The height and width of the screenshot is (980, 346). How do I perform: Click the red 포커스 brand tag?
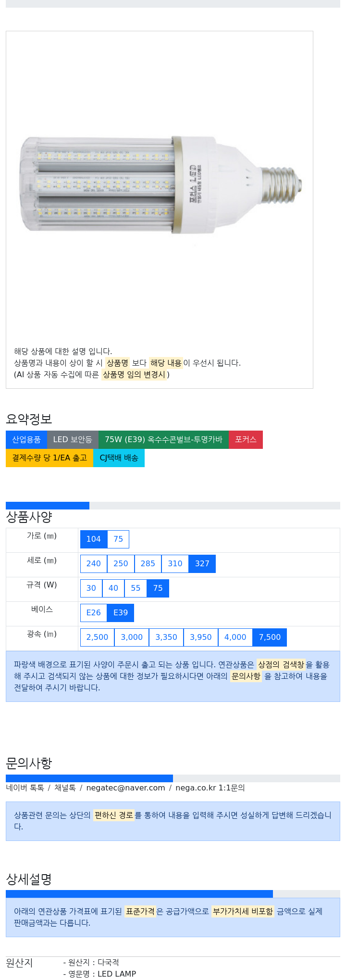246,440
